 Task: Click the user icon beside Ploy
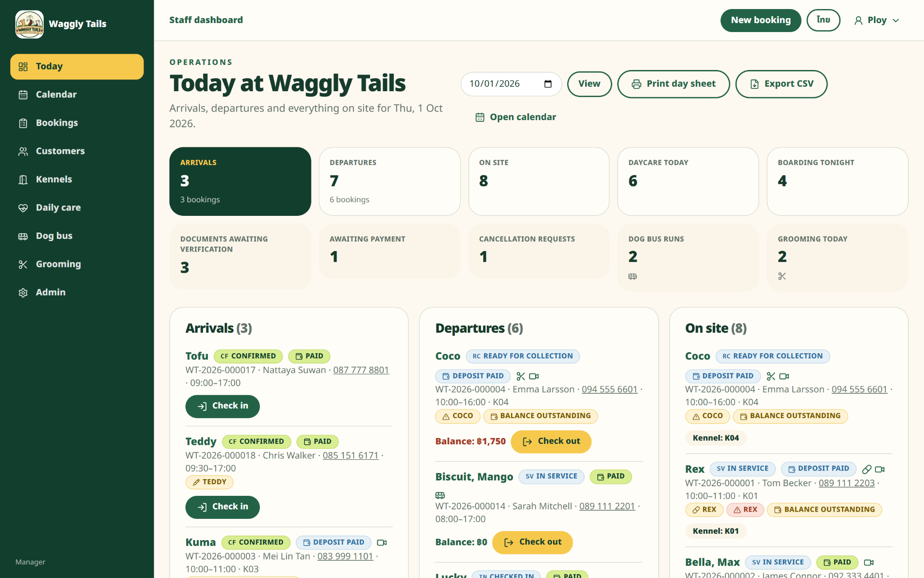coord(858,20)
